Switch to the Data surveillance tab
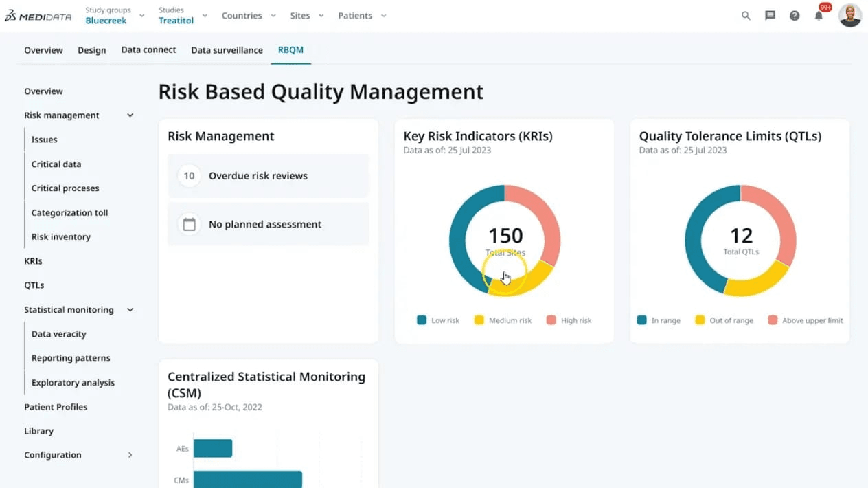Viewport: 868px width, 488px height. point(227,50)
